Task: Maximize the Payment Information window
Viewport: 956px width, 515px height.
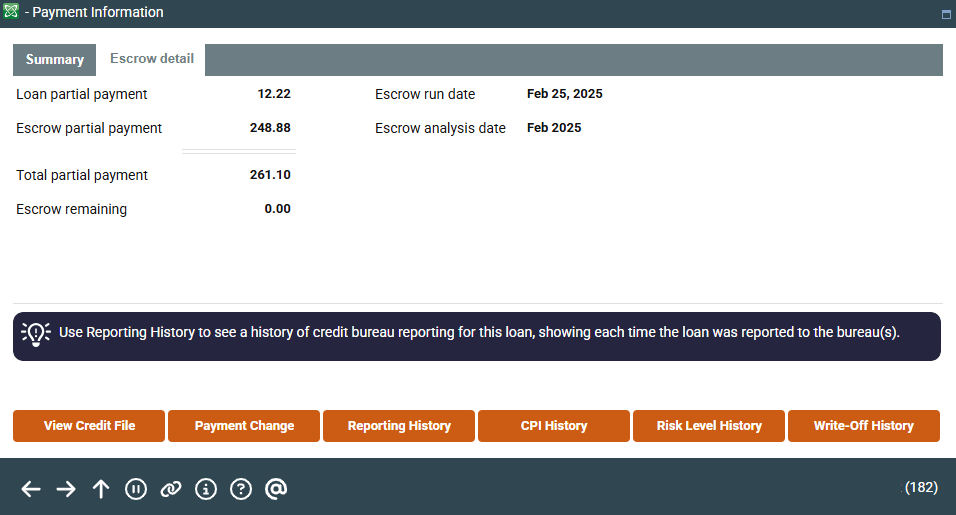Action: 945,15
